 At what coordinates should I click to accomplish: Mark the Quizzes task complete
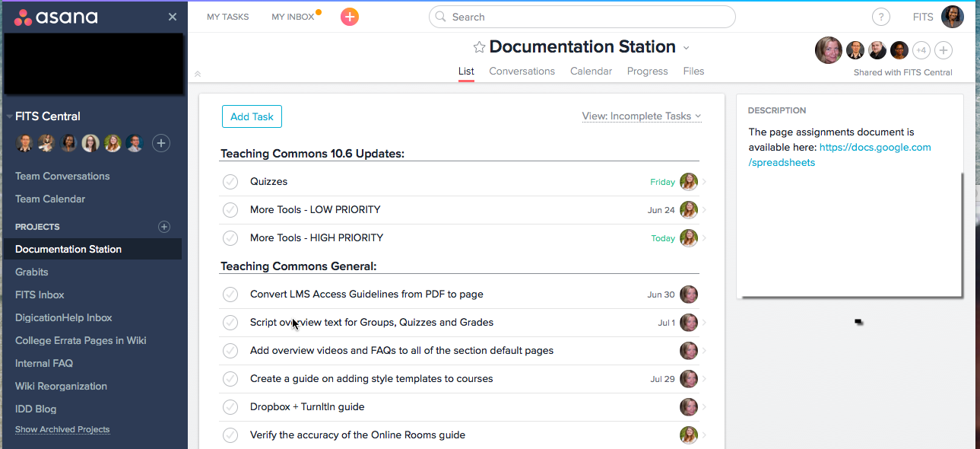(230, 182)
